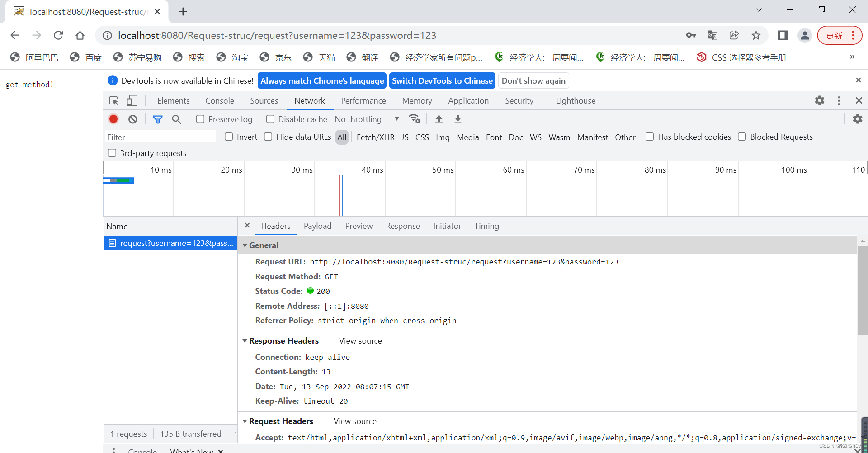
Task: Close the request details pane
Action: (x=247, y=225)
